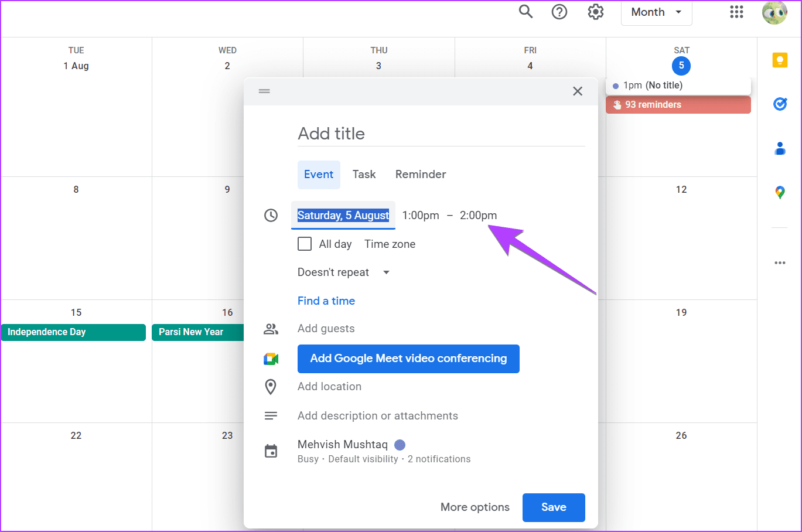The width and height of the screenshot is (802, 532).
Task: Open the 2:00pm end time picker
Action: pyautogui.click(x=478, y=216)
